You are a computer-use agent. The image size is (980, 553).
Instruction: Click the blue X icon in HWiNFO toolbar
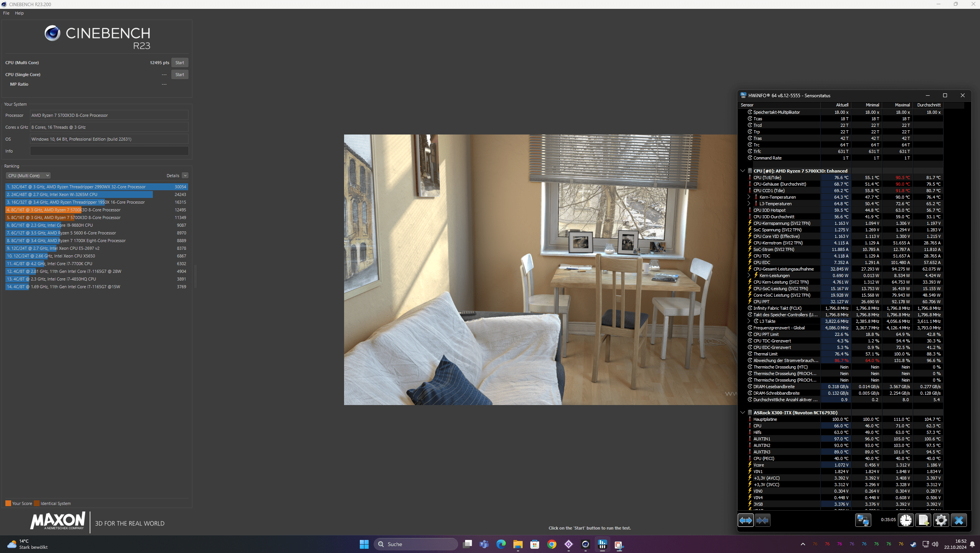tap(958, 520)
